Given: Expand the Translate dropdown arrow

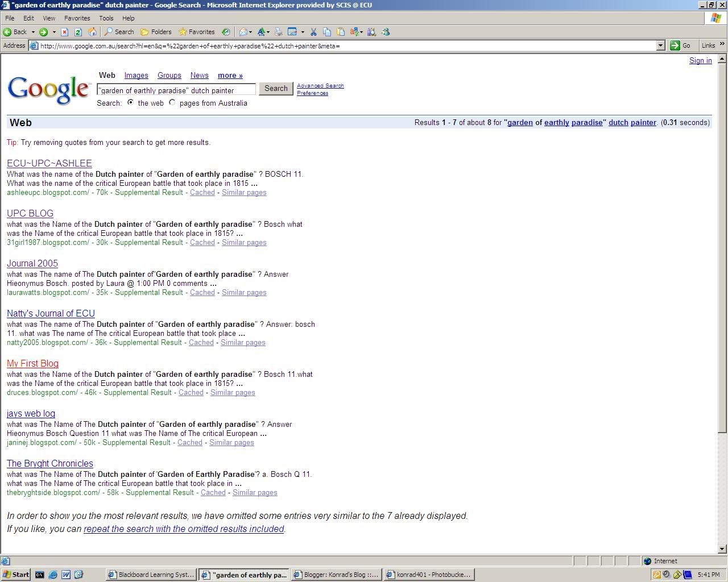Looking at the screenshot, I should 362,32.
